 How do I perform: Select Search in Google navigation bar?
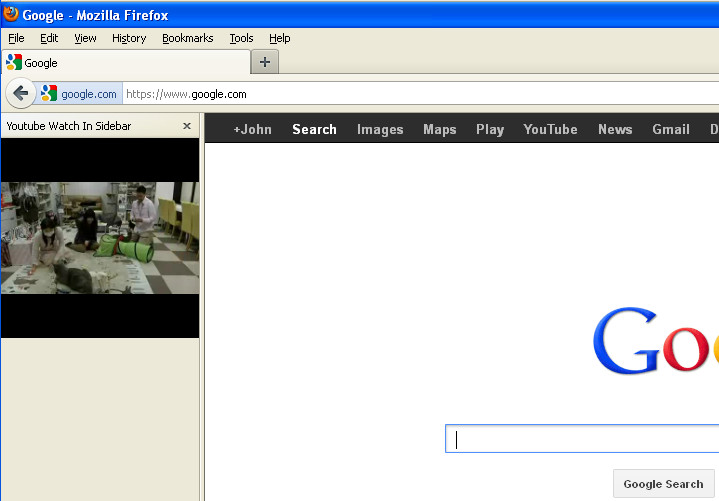point(315,129)
